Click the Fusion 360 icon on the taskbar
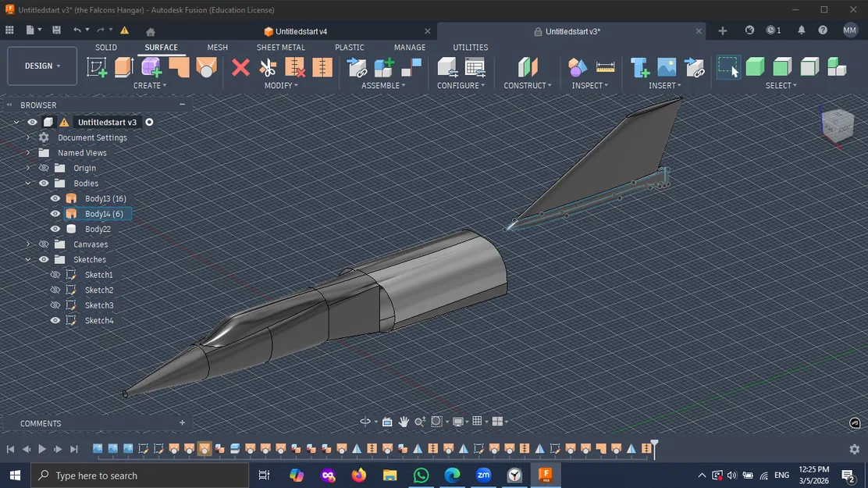The image size is (868, 488). pos(546,475)
